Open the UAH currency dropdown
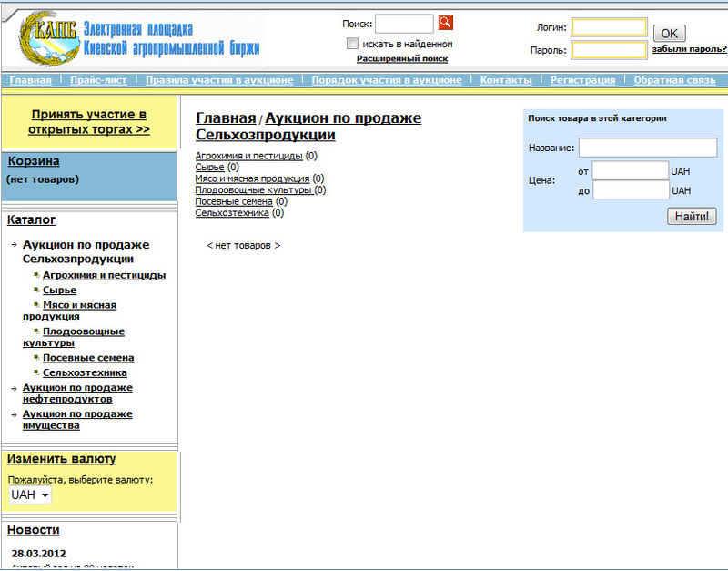728x571 pixels. [x=30, y=495]
